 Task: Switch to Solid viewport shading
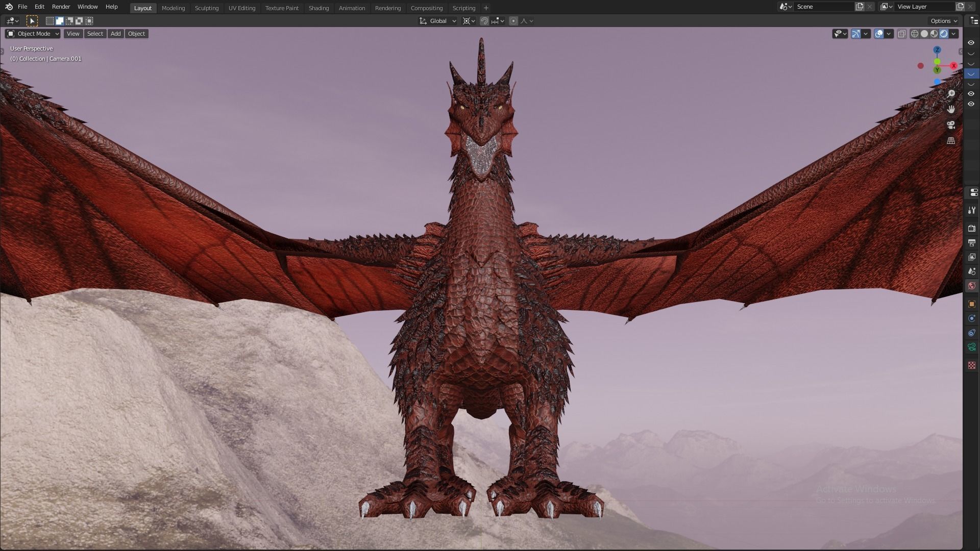[x=924, y=34]
